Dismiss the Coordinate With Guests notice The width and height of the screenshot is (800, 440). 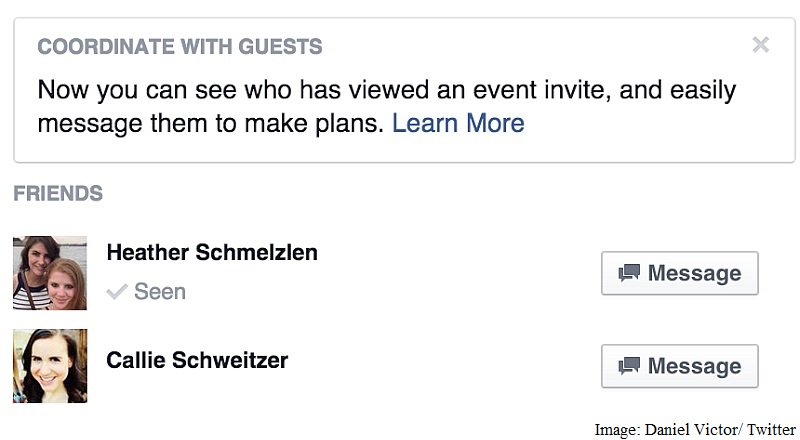(x=760, y=45)
